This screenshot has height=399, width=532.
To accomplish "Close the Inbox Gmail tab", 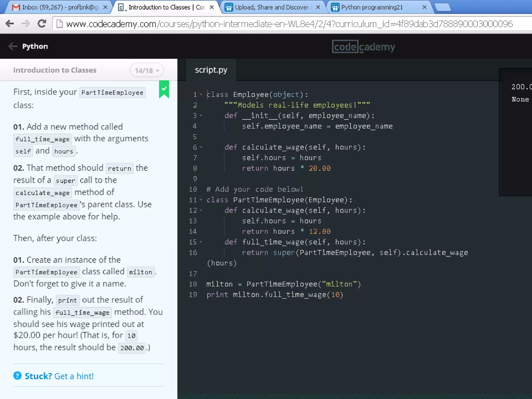I will pos(105,7).
